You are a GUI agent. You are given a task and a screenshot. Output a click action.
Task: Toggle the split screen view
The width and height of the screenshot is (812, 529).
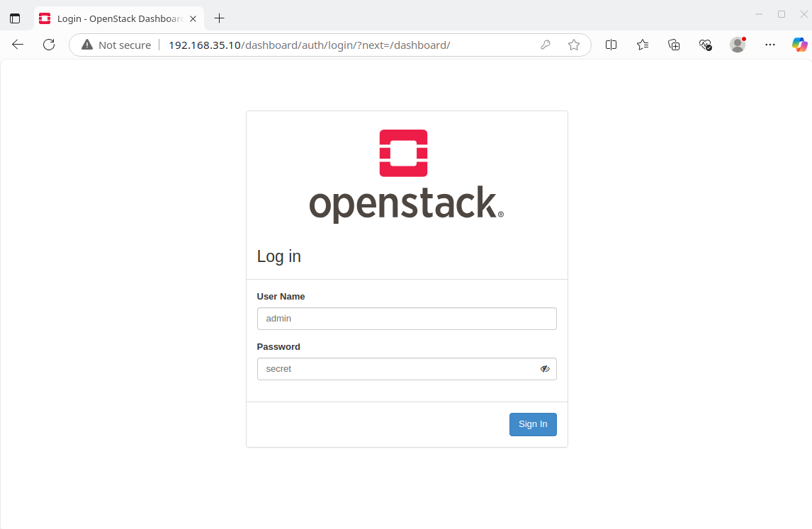[611, 45]
